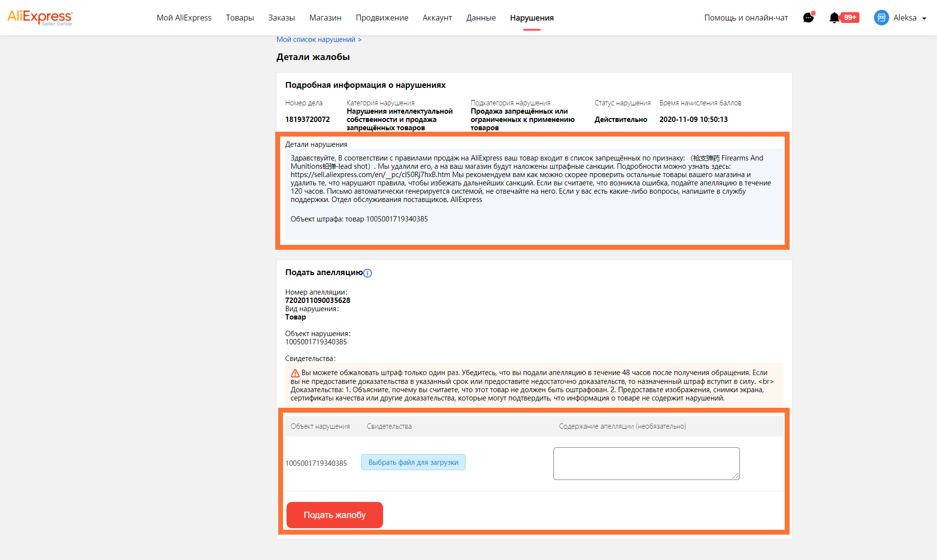The height and width of the screenshot is (560, 937).
Task: Click the warning triangle in evidence notice
Action: click(x=295, y=373)
